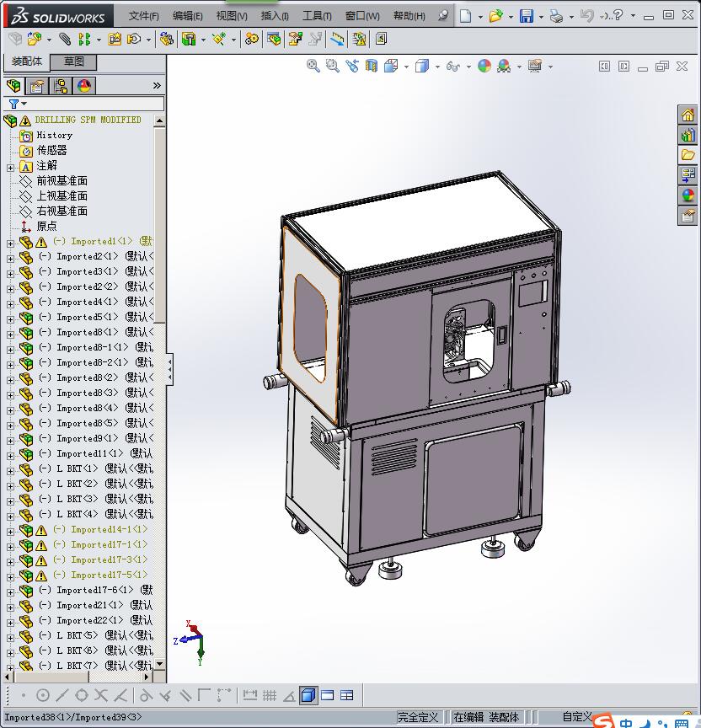Expand the 注解 annotations node
Image resolution: width=701 pixels, height=728 pixels.
(x=11, y=168)
